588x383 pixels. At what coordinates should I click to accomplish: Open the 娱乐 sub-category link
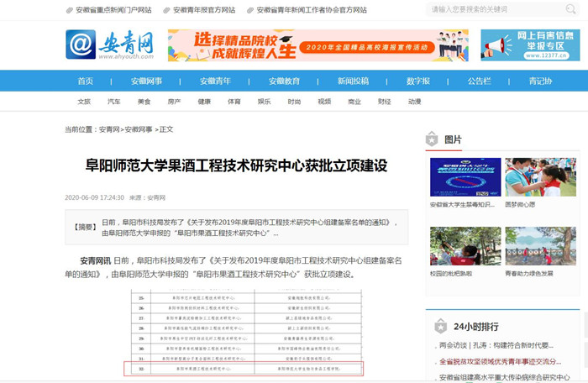tap(264, 102)
